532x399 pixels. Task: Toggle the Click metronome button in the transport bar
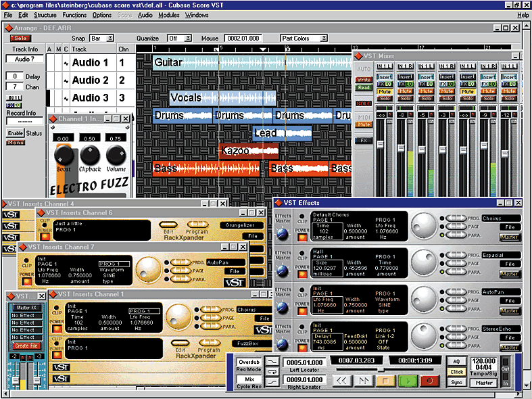pos(457,372)
